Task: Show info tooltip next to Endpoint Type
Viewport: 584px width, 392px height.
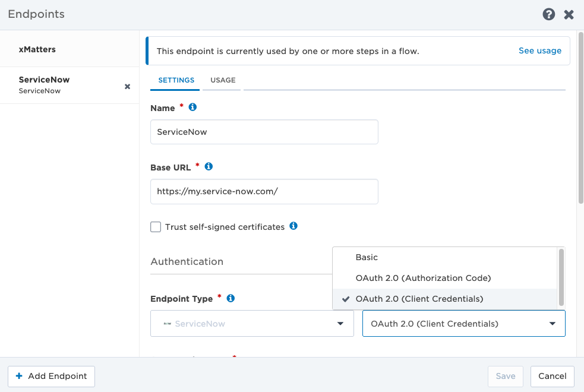Action: 231,298
